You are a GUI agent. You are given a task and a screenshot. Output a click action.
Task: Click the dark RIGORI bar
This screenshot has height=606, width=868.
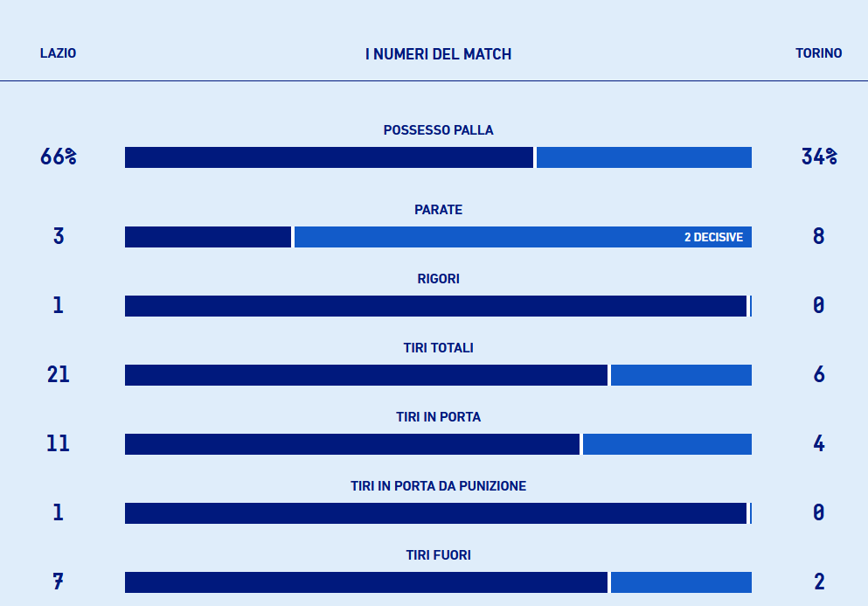pyautogui.click(x=435, y=306)
